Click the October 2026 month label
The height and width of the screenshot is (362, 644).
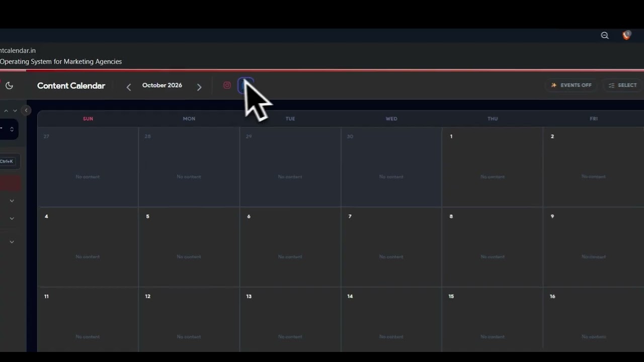click(162, 85)
